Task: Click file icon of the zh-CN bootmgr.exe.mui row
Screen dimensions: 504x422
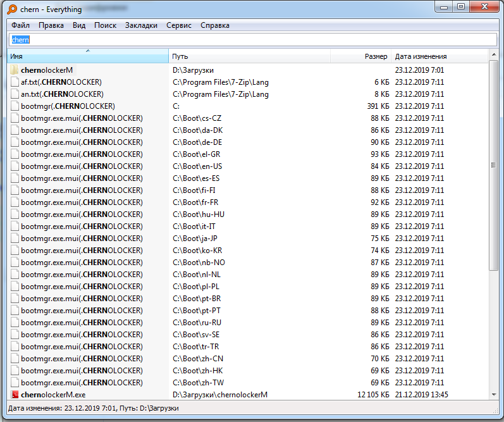Action: (15, 358)
